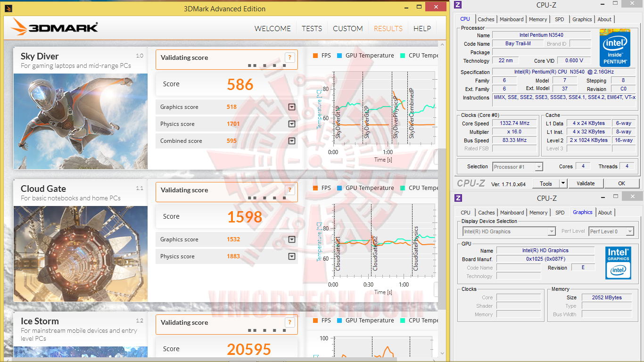Open Memory tab in CPU-Z Graphics window
This screenshot has width=644, height=362.
coord(538,213)
